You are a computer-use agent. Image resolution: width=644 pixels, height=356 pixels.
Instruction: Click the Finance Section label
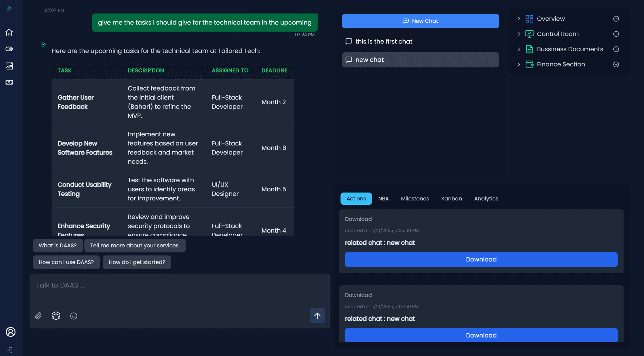tap(561, 64)
